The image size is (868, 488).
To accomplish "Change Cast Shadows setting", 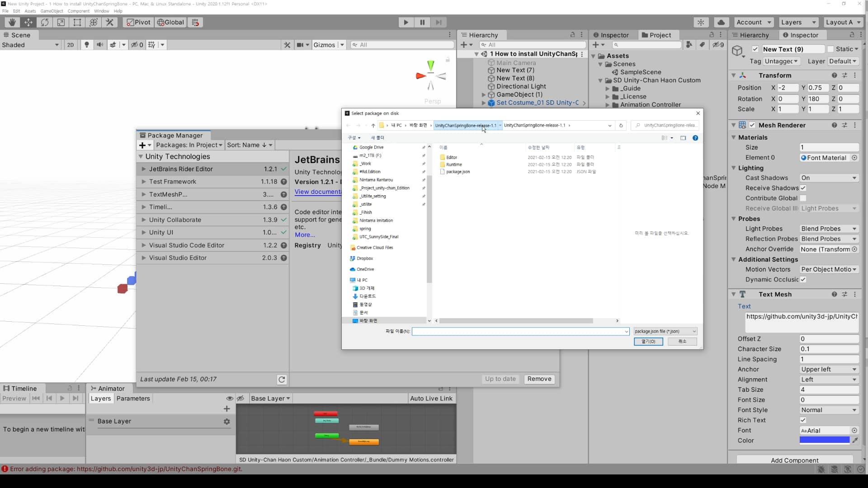I will 829,178.
